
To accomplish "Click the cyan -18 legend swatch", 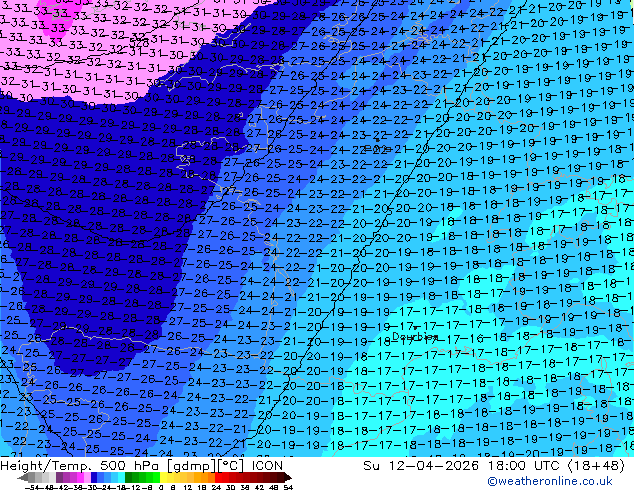I will (121, 477).
